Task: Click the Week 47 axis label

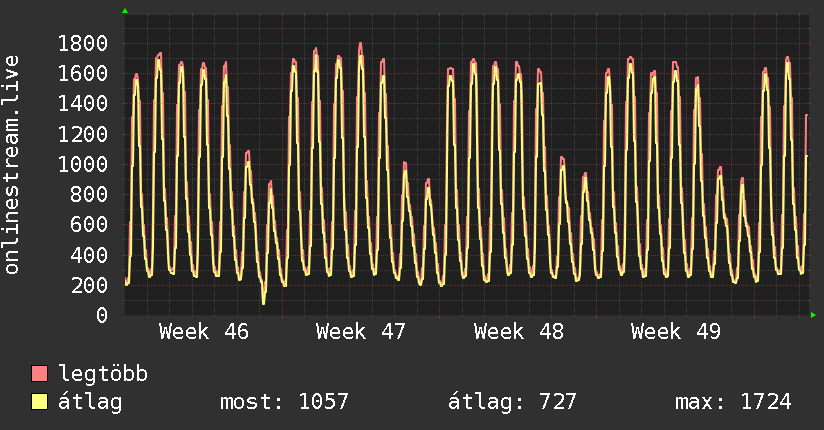Action: (x=360, y=332)
